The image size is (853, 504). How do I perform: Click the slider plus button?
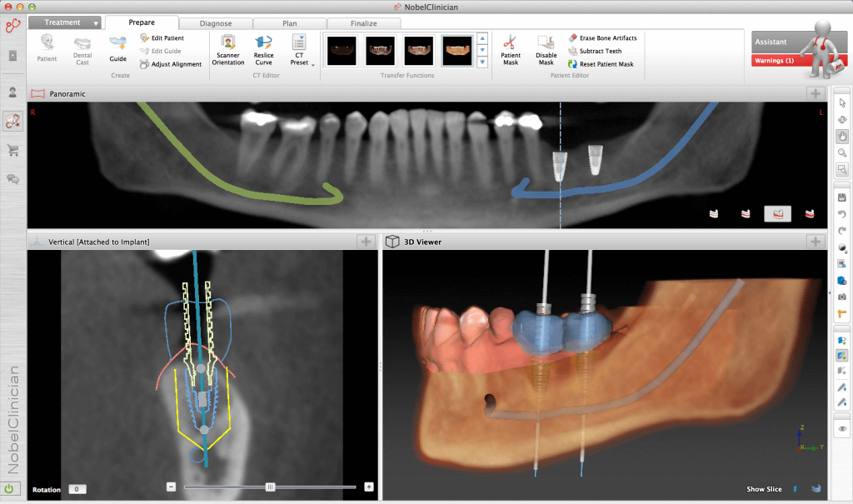point(369,487)
